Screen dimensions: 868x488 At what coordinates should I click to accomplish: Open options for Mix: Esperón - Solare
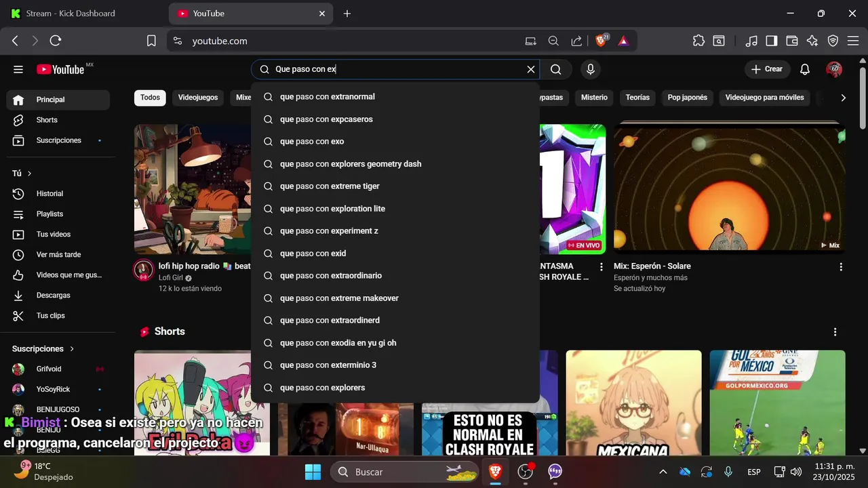click(x=841, y=267)
